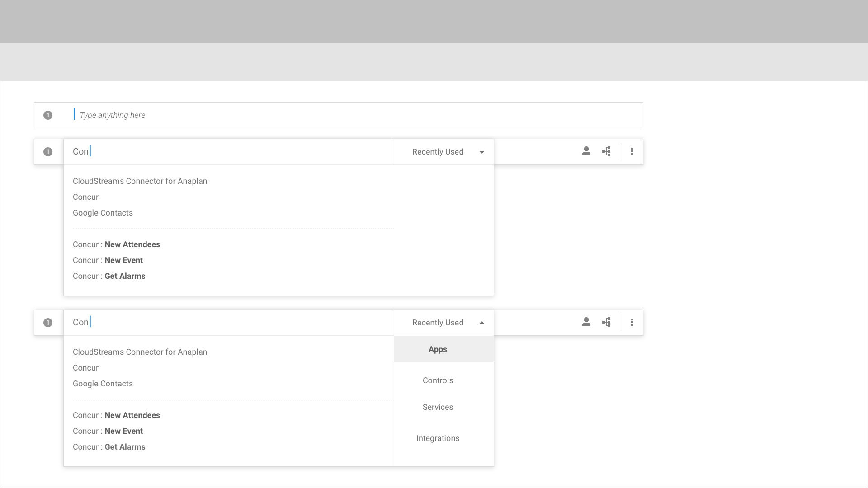
Task: Choose 'Concur' app in the bottom suggestion list
Action: coord(86,368)
